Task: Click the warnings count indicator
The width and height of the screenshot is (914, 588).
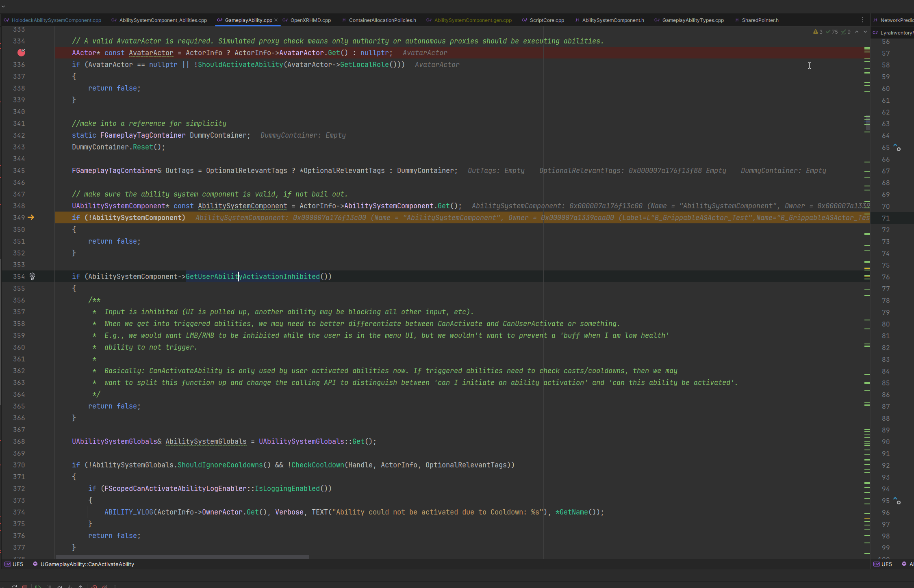Action: tap(818, 32)
